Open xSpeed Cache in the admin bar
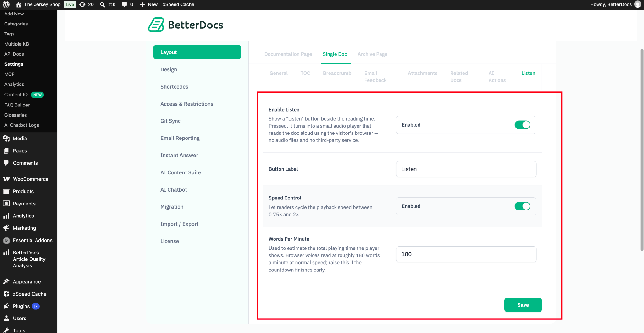Viewport: 644px width, 333px height. 178,4
